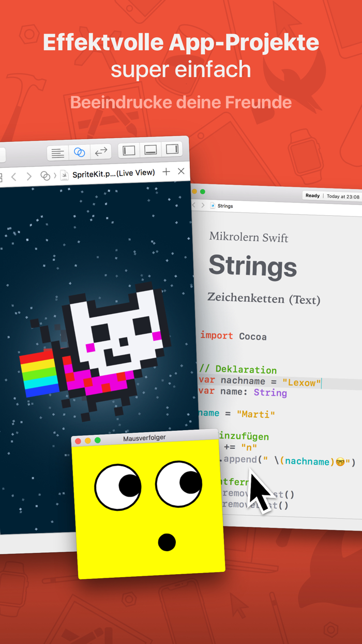Click the Today at 23:08 timestamp
362x644 pixels.
point(343,197)
